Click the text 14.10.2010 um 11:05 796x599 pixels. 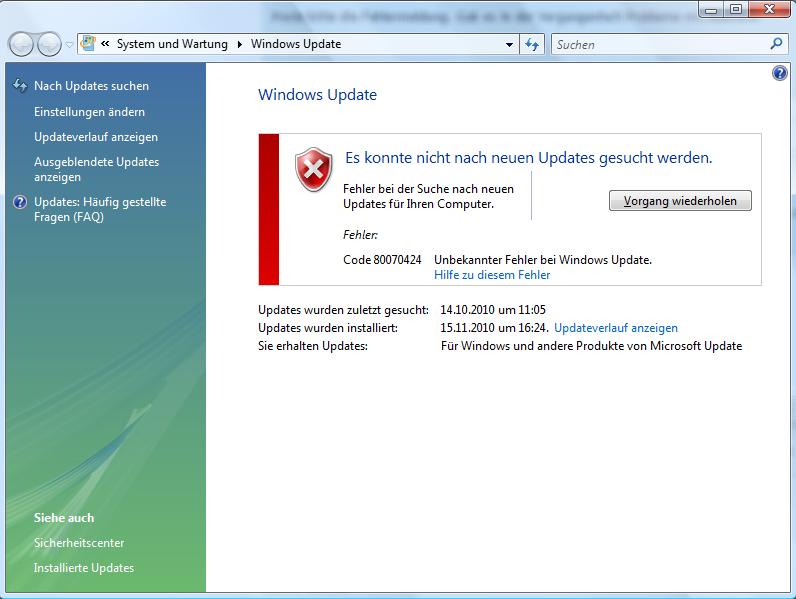[x=493, y=310]
